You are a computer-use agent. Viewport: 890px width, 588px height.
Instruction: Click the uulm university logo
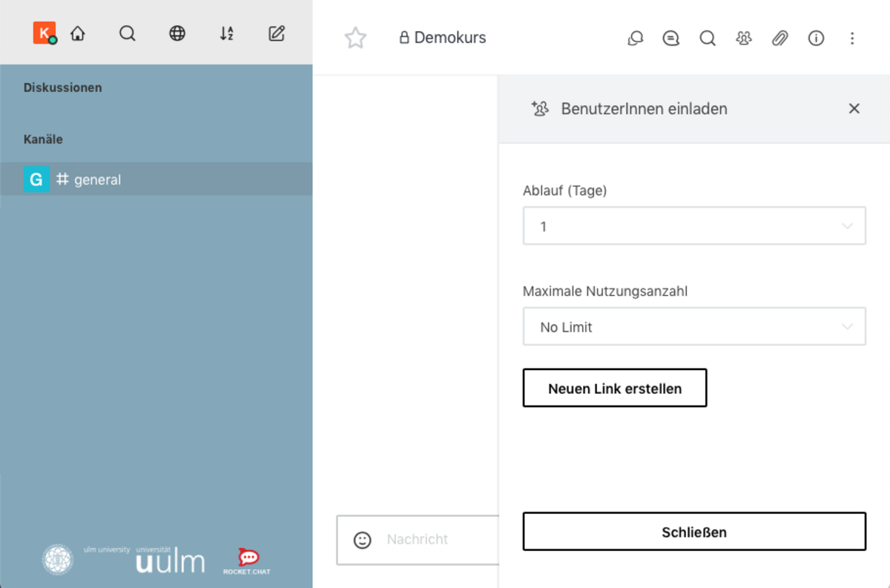coord(170,561)
